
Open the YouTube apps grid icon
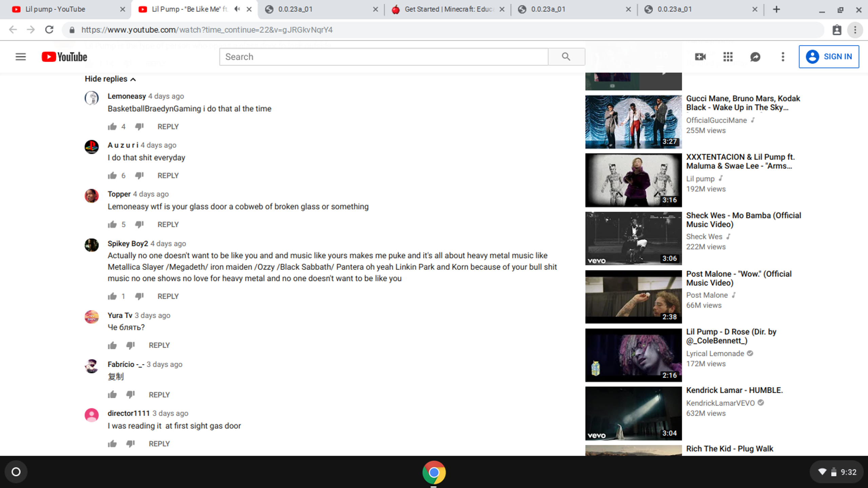[x=728, y=57]
